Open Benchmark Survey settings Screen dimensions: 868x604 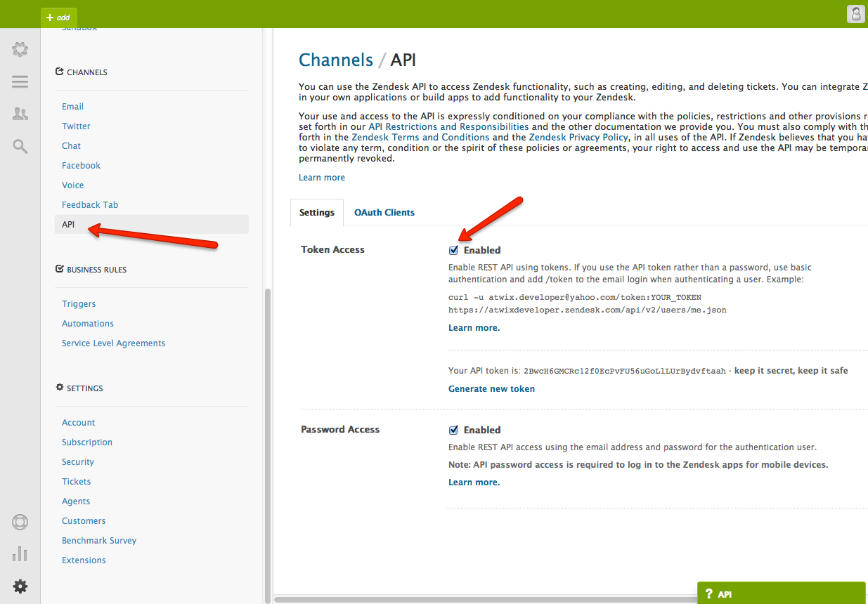coord(99,541)
